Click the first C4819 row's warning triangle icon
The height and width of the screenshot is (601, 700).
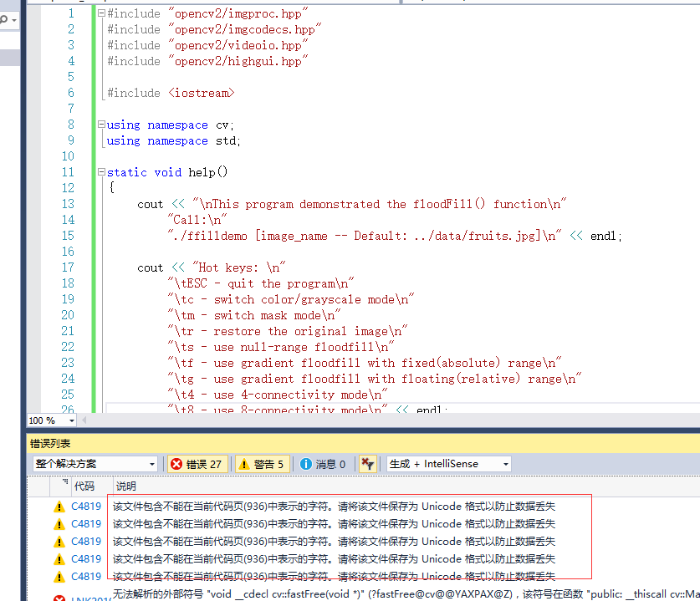(59, 507)
